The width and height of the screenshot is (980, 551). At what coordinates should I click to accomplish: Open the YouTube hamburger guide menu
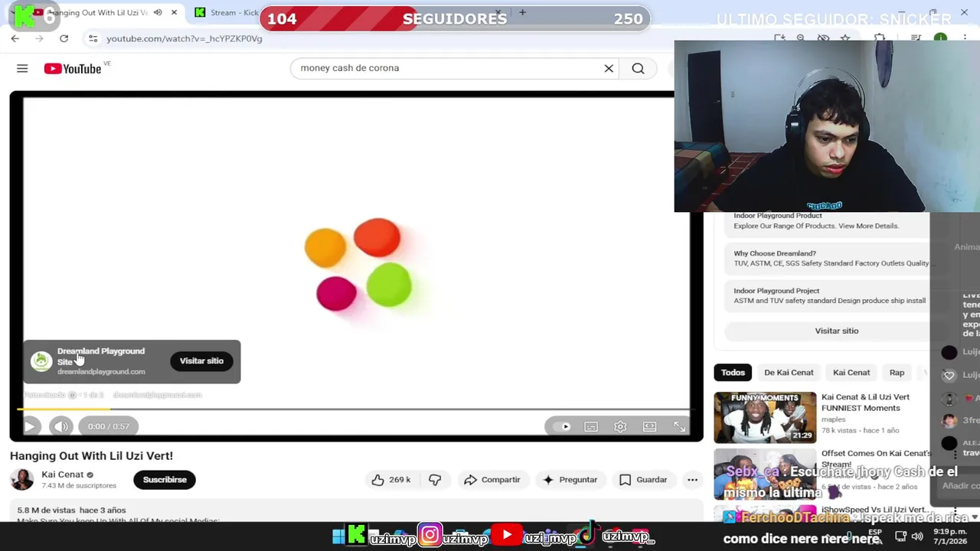pos(22,69)
